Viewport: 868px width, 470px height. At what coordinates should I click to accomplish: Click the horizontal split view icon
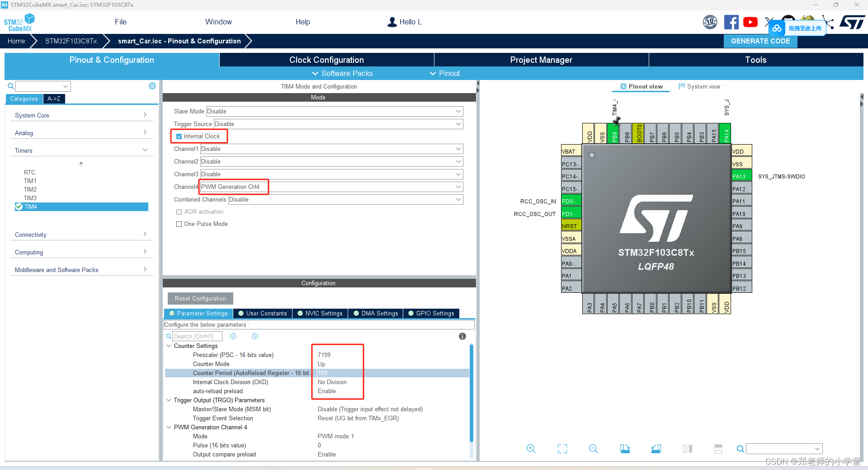(x=718, y=449)
